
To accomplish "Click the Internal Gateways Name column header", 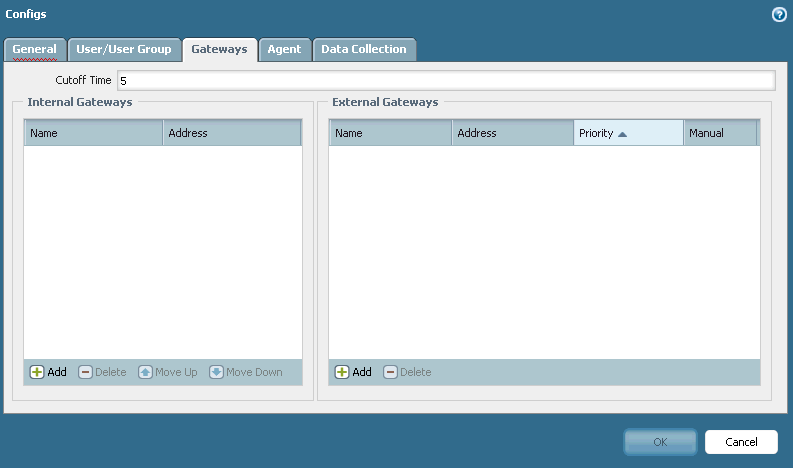I will coord(93,133).
